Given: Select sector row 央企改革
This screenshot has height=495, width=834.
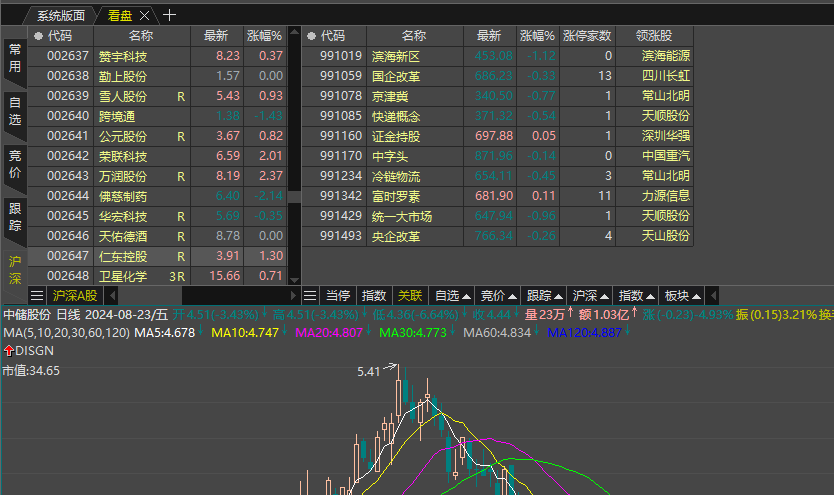Looking at the screenshot, I should pos(497,236).
